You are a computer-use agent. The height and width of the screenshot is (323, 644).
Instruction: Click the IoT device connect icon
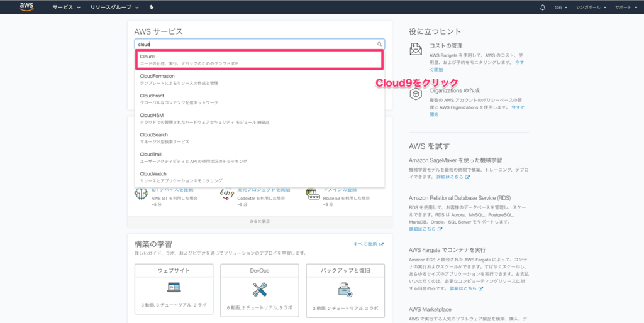point(142,194)
